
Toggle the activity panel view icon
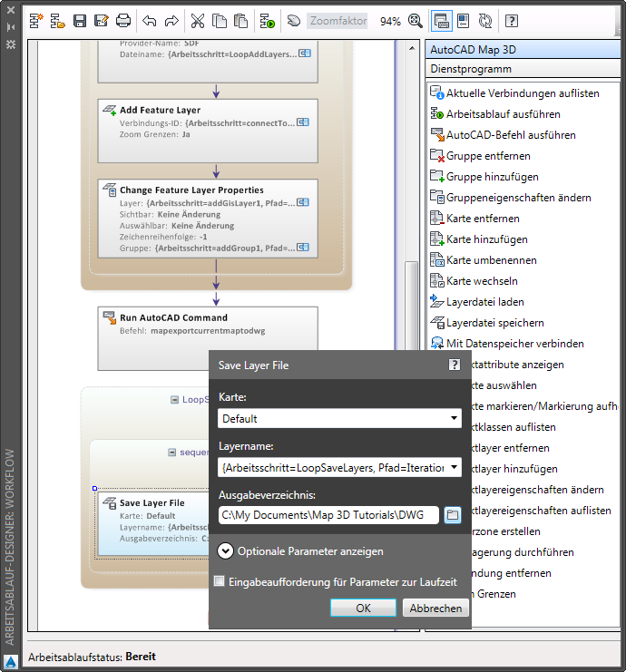pos(441,21)
